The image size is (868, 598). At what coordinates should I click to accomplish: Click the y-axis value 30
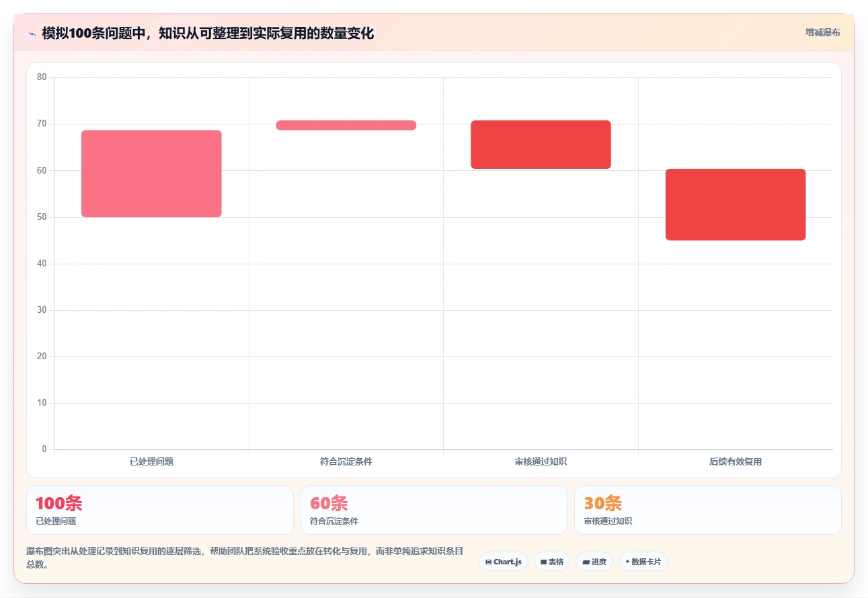[42, 310]
